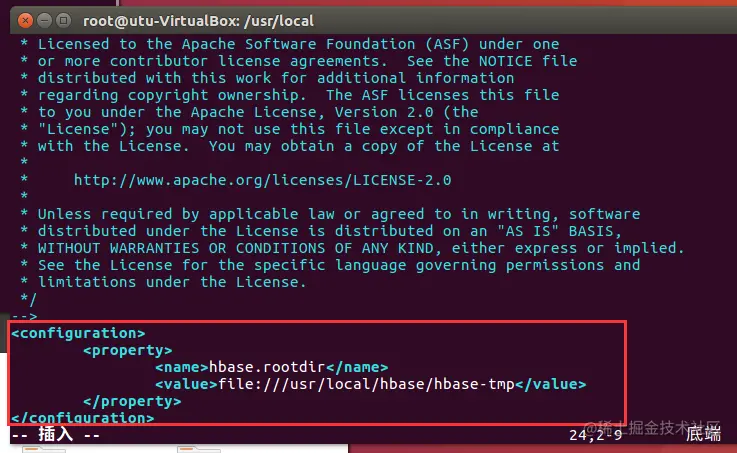Click the line "Unless required by applicable law"
Screen dimensions: 737x453
(x=330, y=214)
